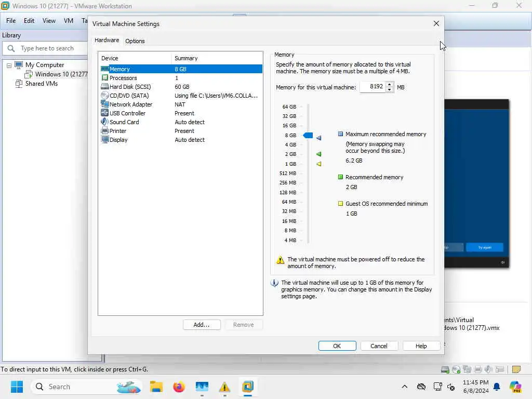
Task: Open VMware Workstation taskbar icon
Action: (x=248, y=387)
